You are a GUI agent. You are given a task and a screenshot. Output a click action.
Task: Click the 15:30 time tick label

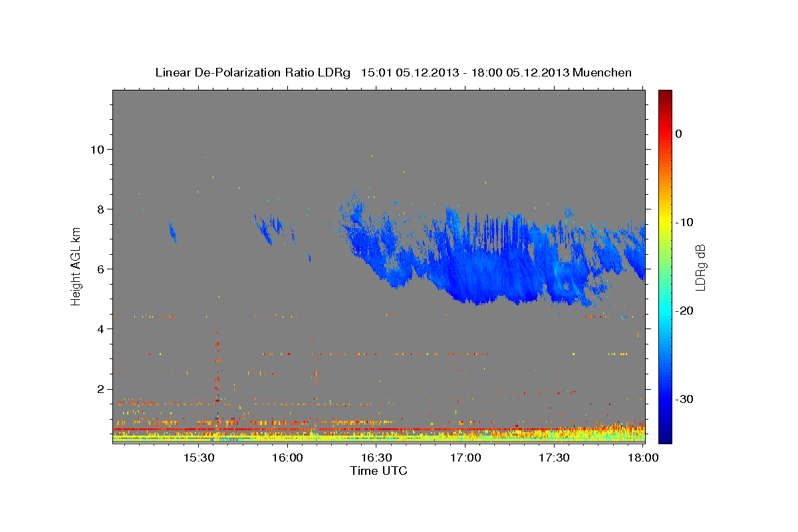[x=199, y=458]
